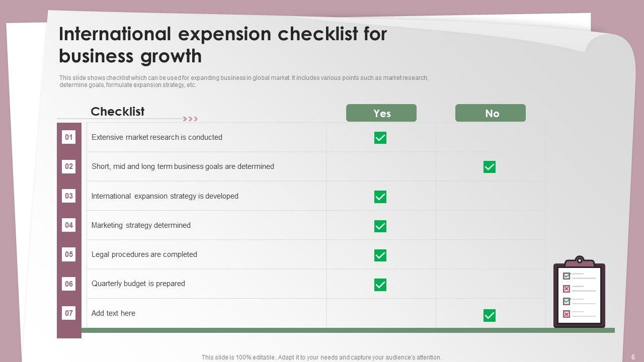Click the slide title about international expansion
The image size is (644, 362).
[x=223, y=45]
